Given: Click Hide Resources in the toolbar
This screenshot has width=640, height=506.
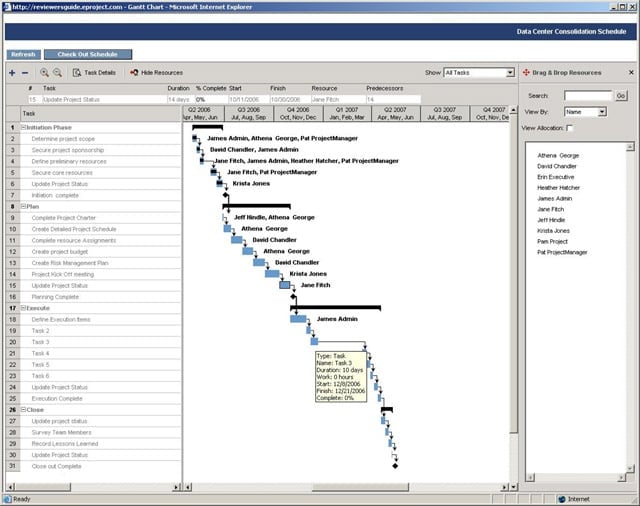Looking at the screenshot, I should point(156,73).
